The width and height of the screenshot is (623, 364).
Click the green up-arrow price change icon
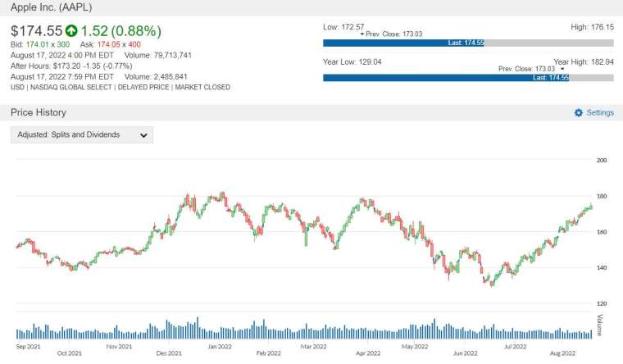(x=71, y=30)
